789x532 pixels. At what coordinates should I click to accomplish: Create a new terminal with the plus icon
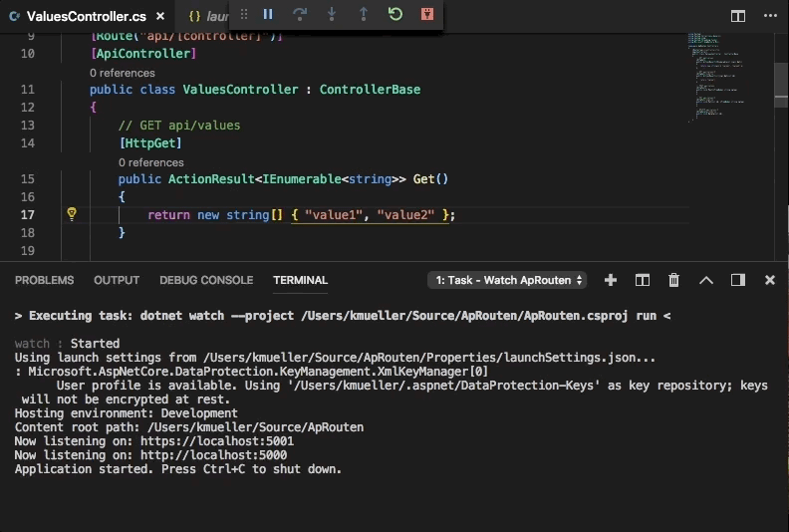611,281
